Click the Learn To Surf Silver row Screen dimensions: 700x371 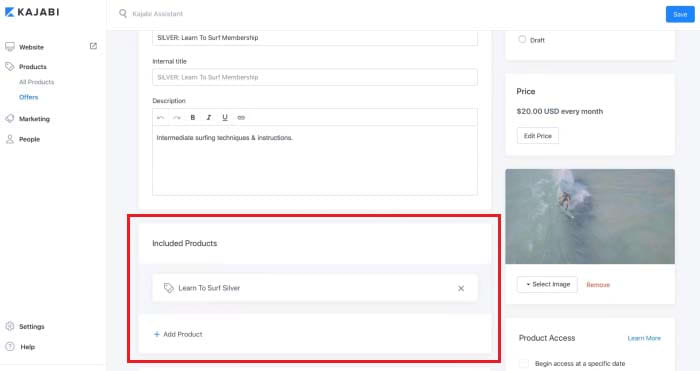tap(315, 288)
